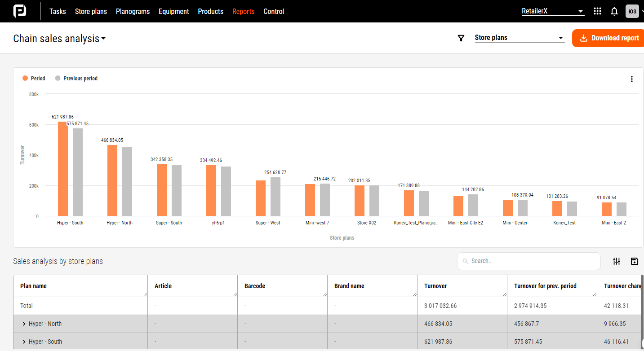The image size is (644, 351).
Task: Click the column settings sliders icon above the table
Action: (x=617, y=261)
